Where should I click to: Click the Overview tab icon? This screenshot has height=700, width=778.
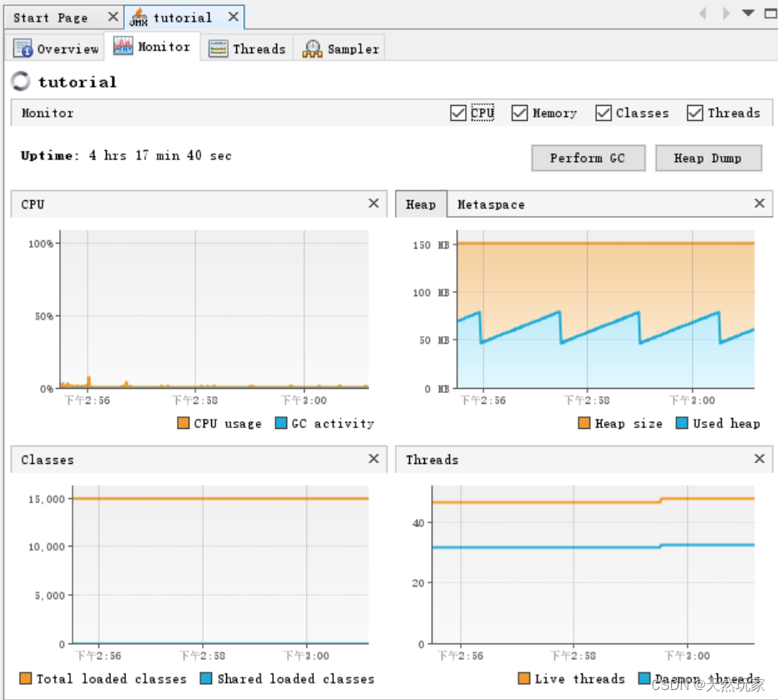tap(23, 48)
